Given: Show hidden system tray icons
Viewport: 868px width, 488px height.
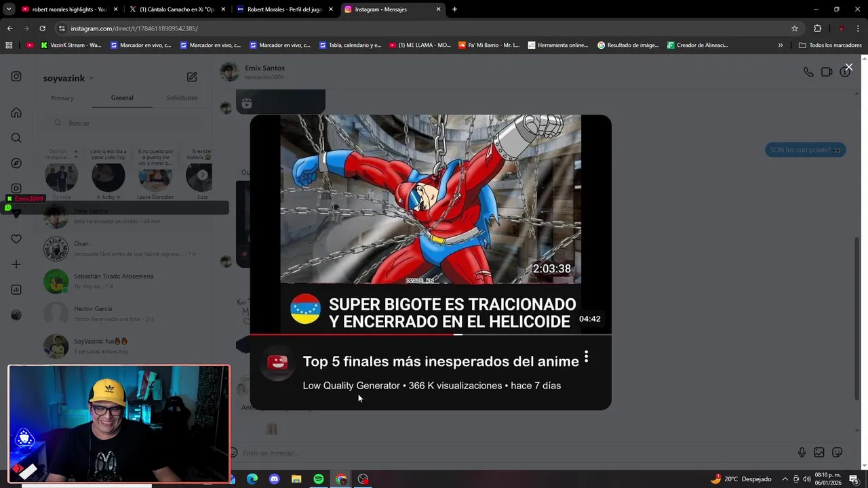Looking at the screenshot, I should (x=785, y=479).
